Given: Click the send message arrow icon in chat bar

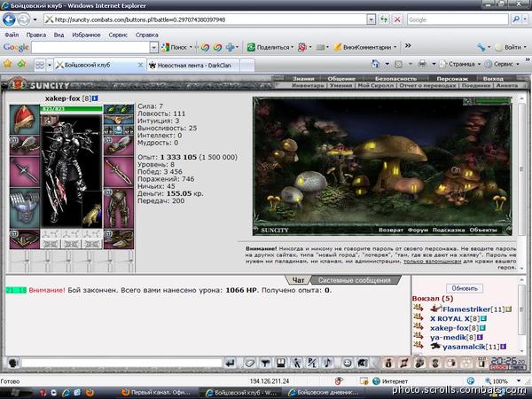Looking at the screenshot, I should click(230, 363).
